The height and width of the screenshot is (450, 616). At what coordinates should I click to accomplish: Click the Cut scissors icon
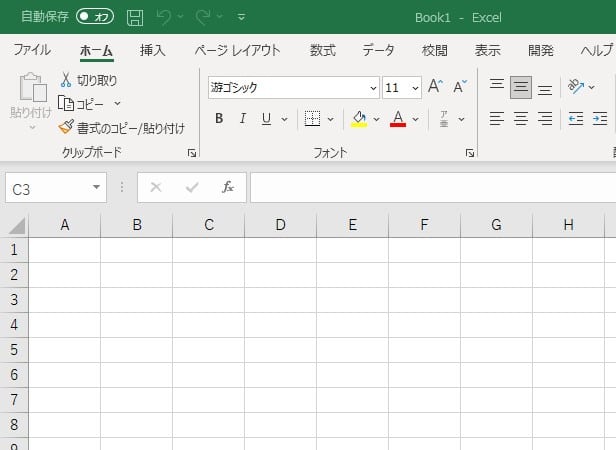[x=66, y=80]
